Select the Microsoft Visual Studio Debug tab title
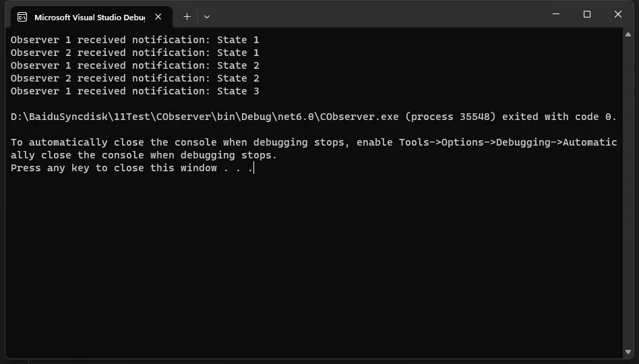This screenshot has height=364, width=639. click(x=90, y=17)
